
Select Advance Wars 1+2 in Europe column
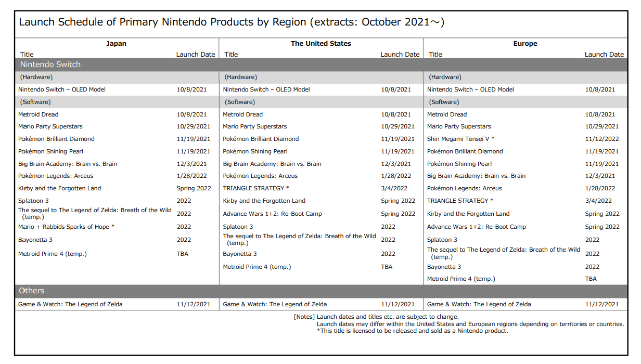[476, 227]
